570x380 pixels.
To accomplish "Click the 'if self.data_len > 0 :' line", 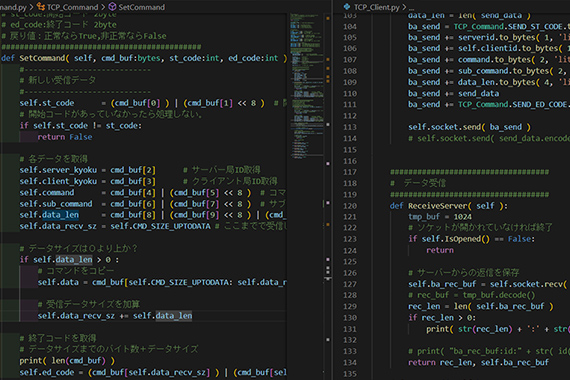I will pos(69,260).
